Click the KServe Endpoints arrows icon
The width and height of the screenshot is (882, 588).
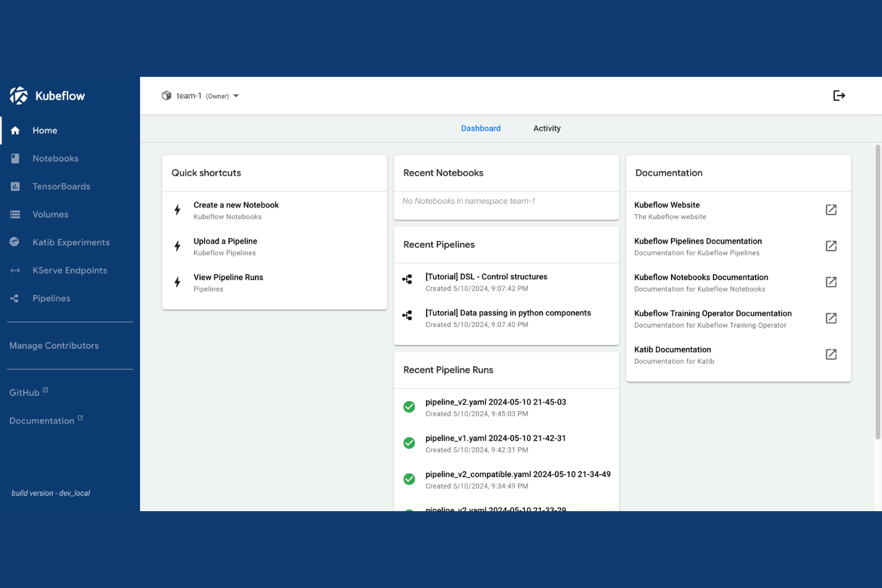pyautogui.click(x=15, y=270)
